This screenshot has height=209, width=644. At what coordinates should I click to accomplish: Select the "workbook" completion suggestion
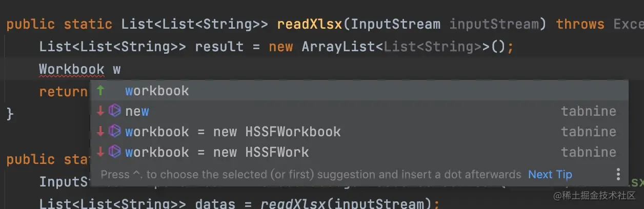[359, 91]
